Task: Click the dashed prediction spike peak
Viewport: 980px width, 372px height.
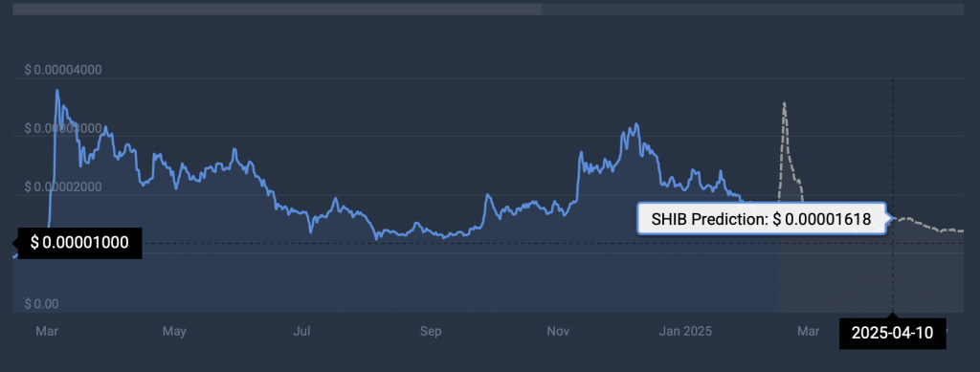Action: click(x=784, y=103)
